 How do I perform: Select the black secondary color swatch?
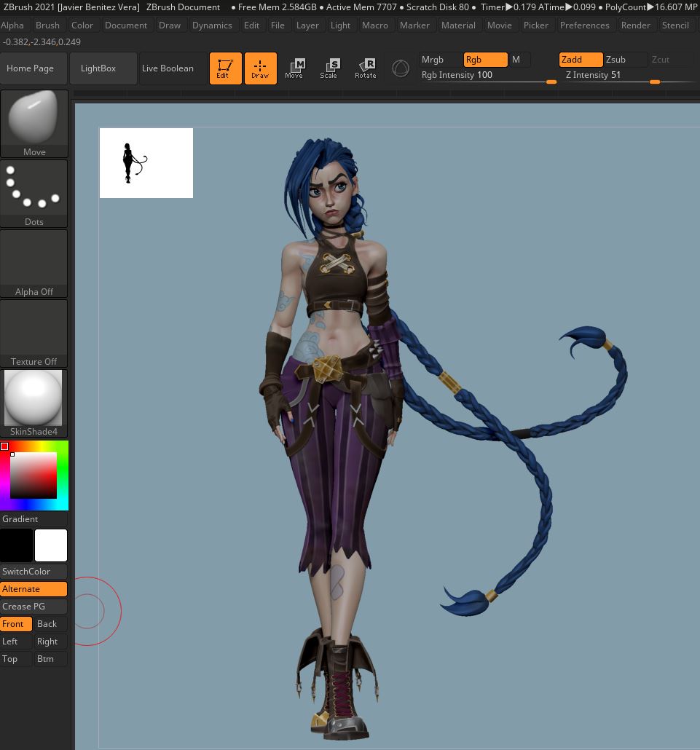pos(16,545)
